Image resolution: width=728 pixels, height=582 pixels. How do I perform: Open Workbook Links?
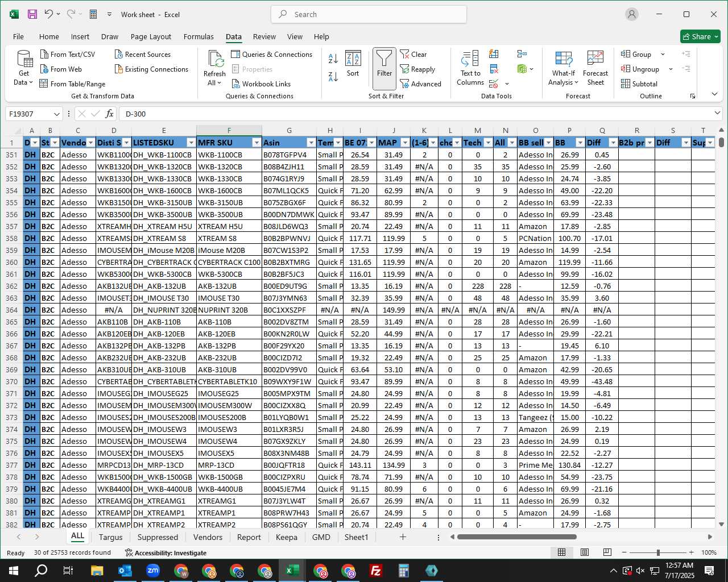coord(261,84)
